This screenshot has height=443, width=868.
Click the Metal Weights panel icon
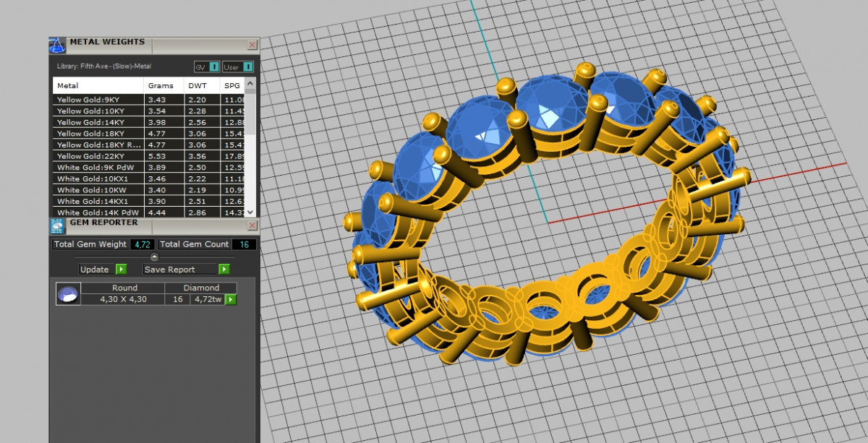coord(58,46)
